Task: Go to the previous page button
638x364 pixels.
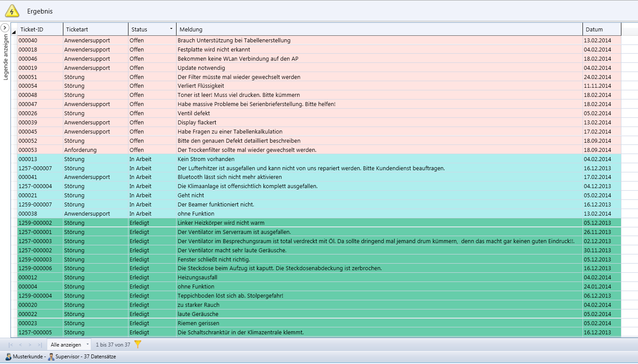Action: 20,345
